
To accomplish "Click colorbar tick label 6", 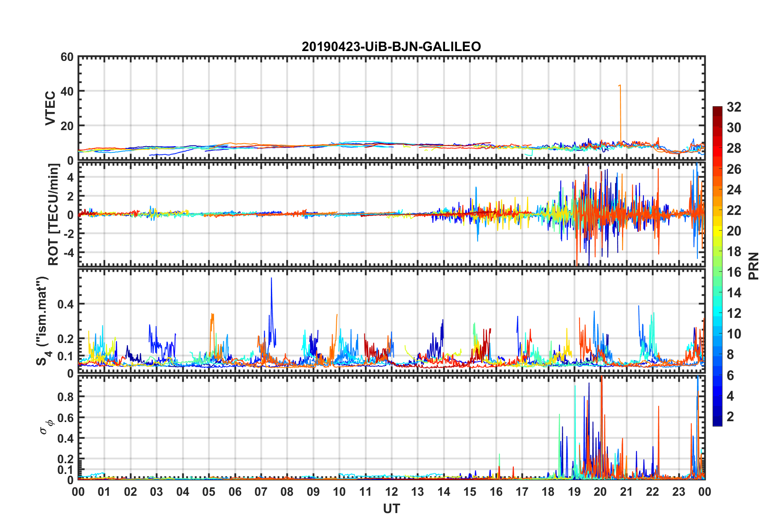I will pos(730,375).
